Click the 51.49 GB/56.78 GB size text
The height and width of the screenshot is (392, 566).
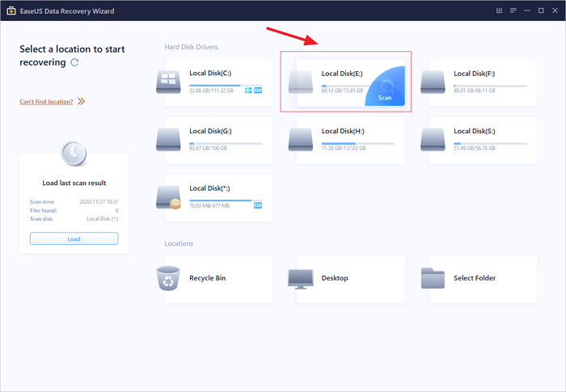[x=475, y=148]
